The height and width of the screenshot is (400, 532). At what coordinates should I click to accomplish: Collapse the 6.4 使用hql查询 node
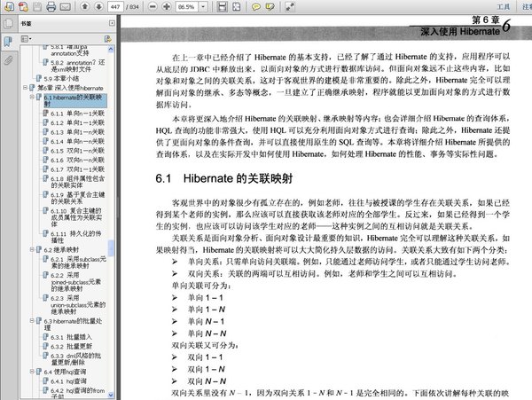coord(32,372)
